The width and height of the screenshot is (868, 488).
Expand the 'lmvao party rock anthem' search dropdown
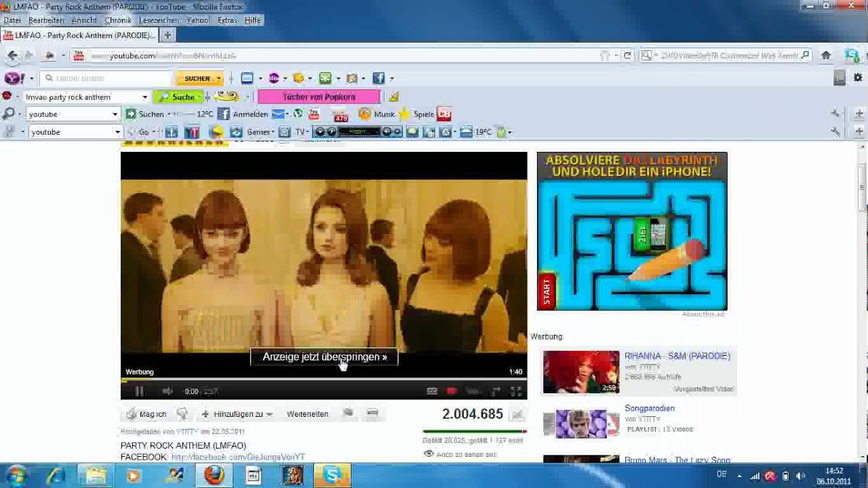click(x=144, y=97)
